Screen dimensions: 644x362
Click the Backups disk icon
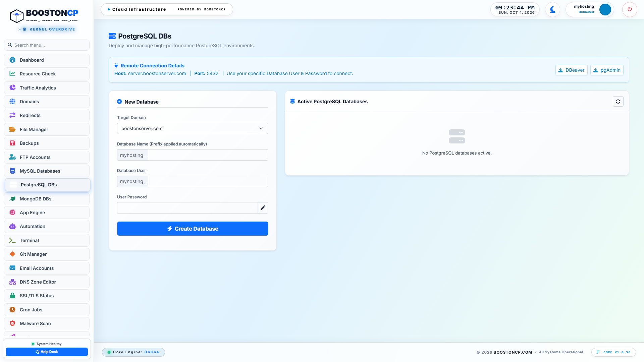[12, 143]
